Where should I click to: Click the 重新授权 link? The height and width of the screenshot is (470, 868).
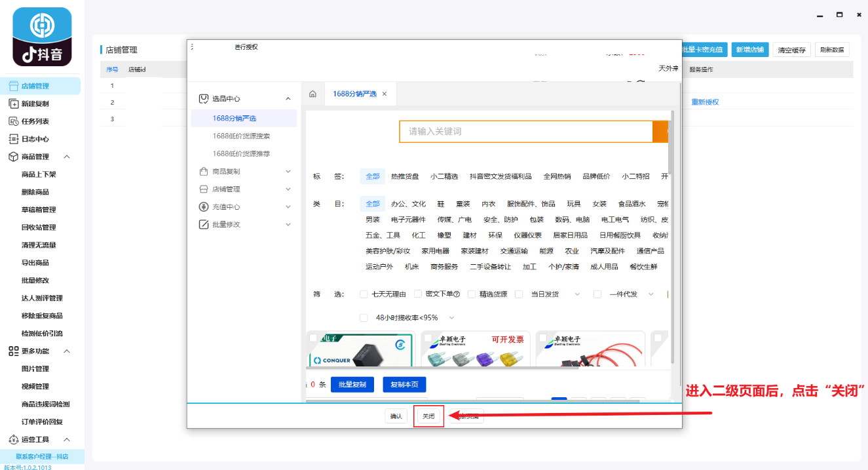pyautogui.click(x=705, y=102)
